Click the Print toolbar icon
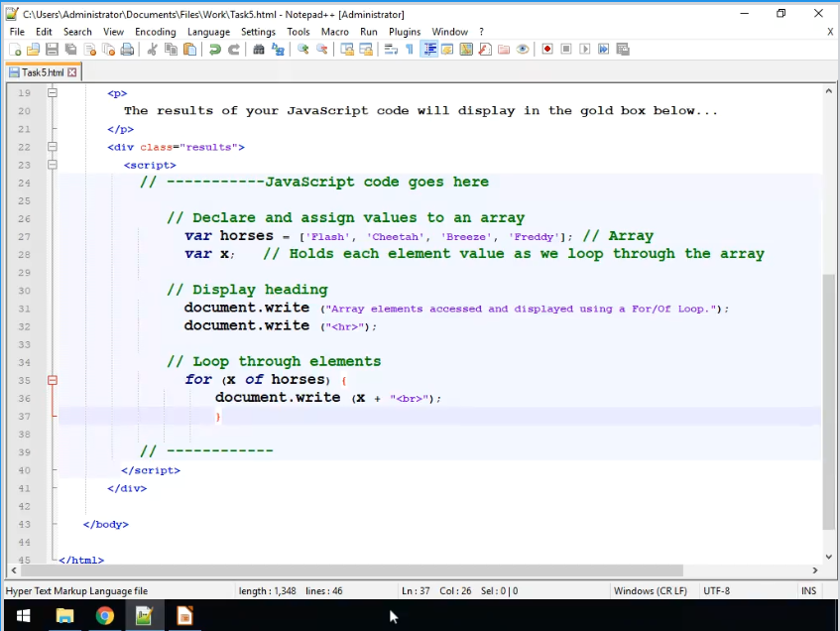 click(x=127, y=50)
